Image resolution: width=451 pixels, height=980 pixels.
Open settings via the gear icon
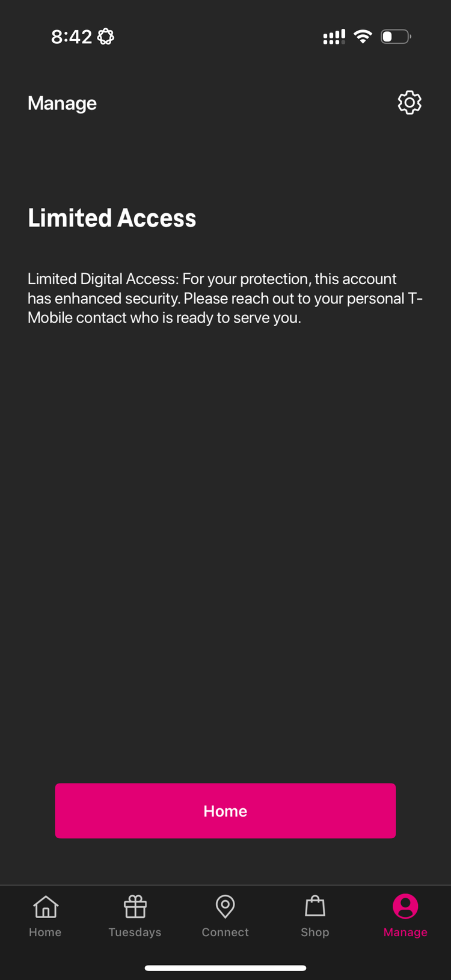pos(410,103)
